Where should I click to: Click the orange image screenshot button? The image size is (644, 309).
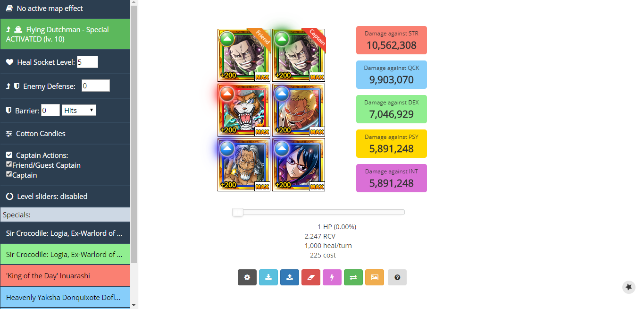pyautogui.click(x=375, y=277)
